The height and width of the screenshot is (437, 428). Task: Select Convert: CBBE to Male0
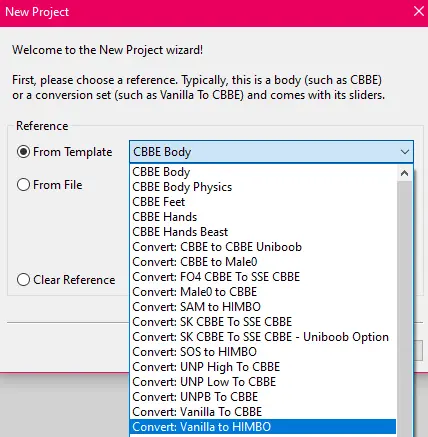pos(263,262)
